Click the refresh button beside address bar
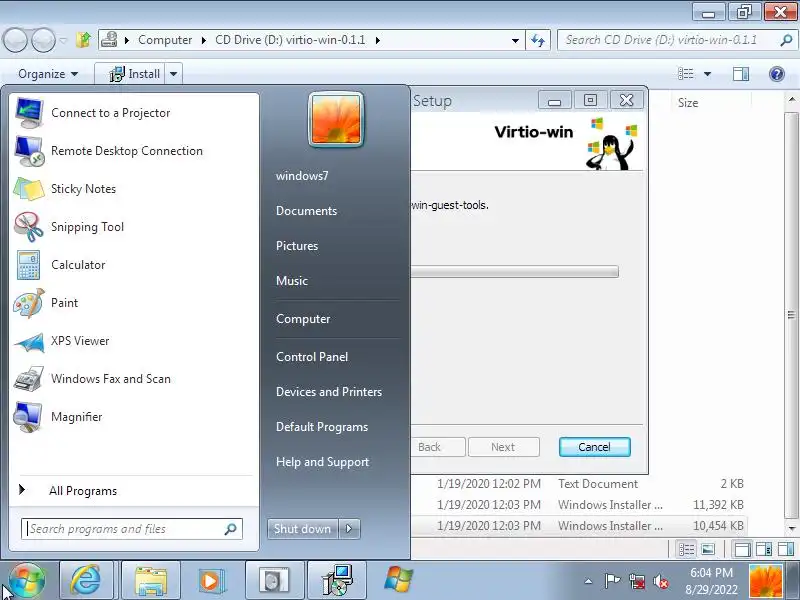This screenshot has width=800, height=600. point(538,40)
